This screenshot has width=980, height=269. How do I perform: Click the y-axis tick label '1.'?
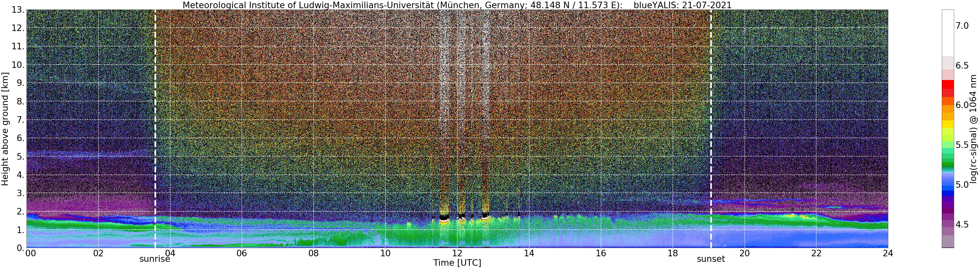pyautogui.click(x=20, y=230)
